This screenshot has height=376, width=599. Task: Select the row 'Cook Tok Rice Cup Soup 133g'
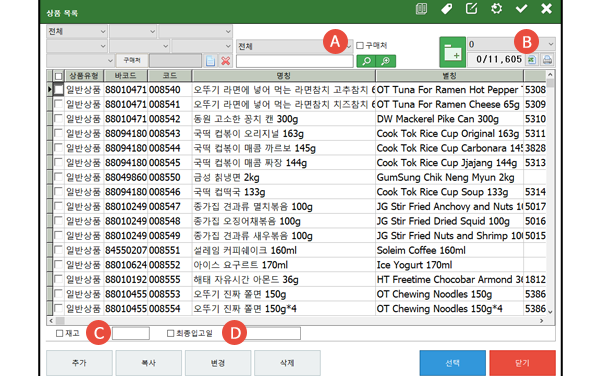click(x=296, y=192)
